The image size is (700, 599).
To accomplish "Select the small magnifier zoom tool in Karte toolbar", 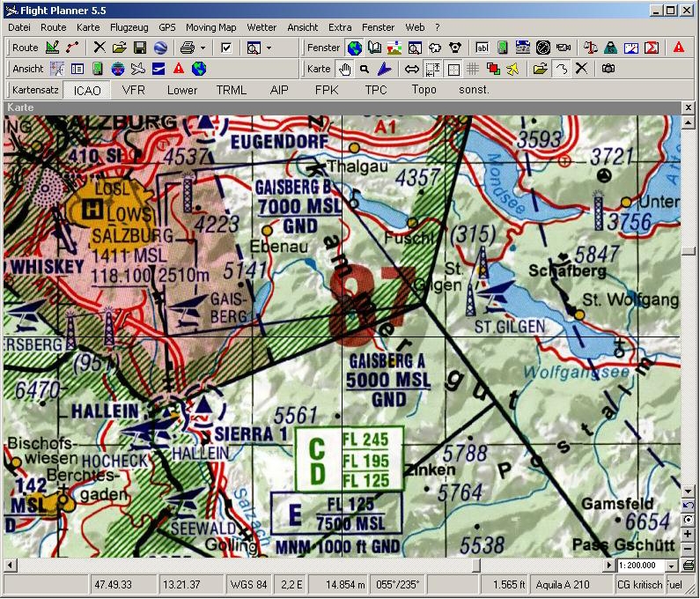I will (x=365, y=69).
